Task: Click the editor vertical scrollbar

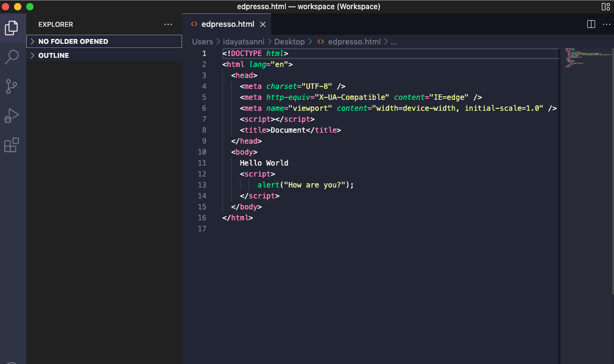Action: [612, 172]
